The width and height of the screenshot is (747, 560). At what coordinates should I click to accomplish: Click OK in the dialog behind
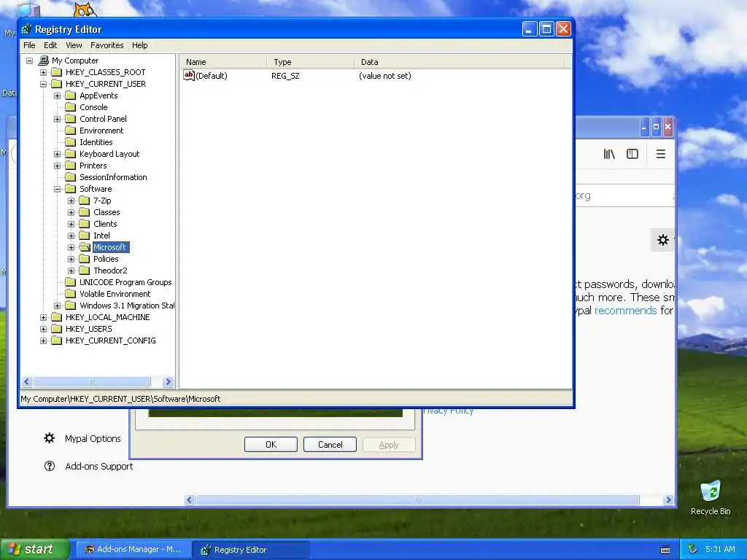click(x=271, y=444)
